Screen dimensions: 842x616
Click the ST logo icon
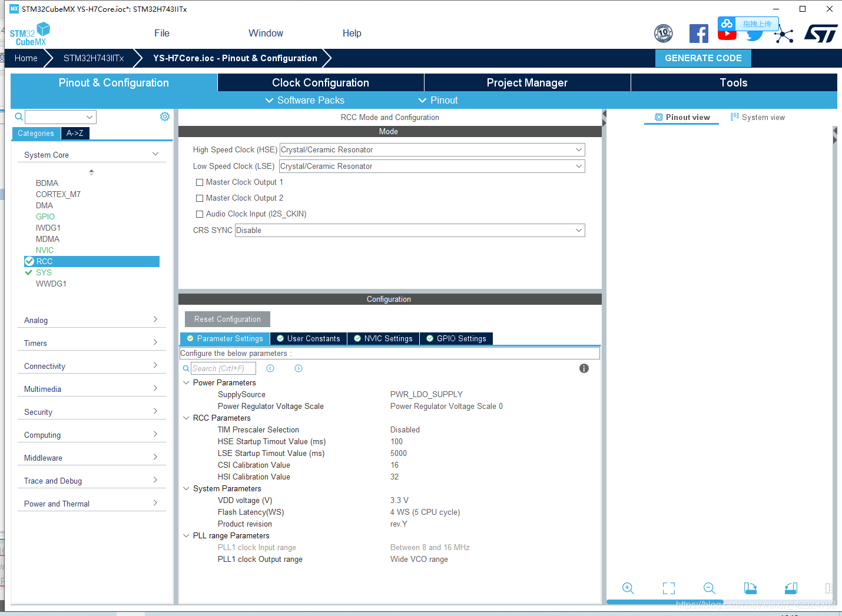(821, 34)
